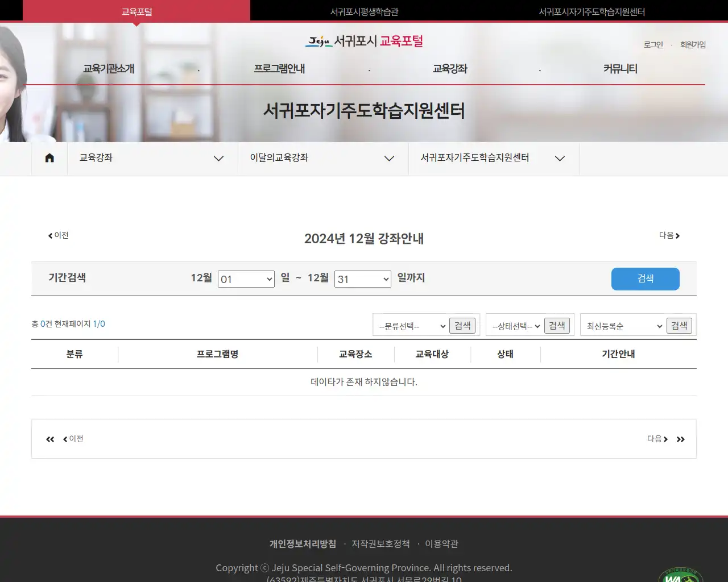728x582 pixels.
Task: Click 다음 in the bottom pagination bar
Action: pyautogui.click(x=657, y=439)
